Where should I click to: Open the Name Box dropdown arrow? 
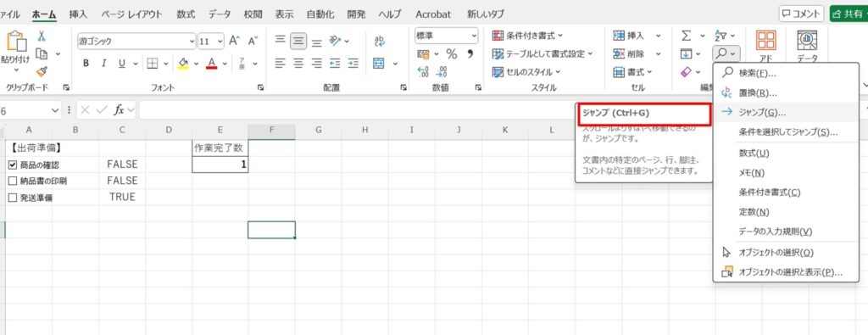[55, 110]
